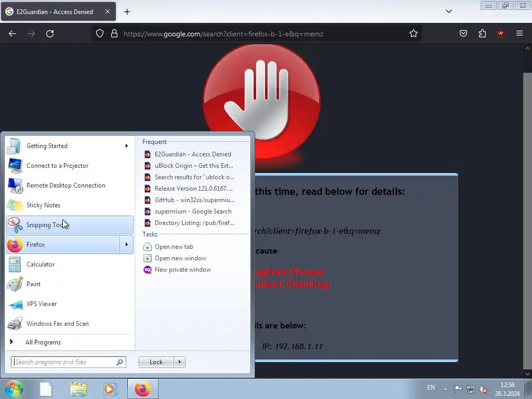Click the scrollbar down arrow
This screenshot has width=532, height=399.
tap(527, 374)
